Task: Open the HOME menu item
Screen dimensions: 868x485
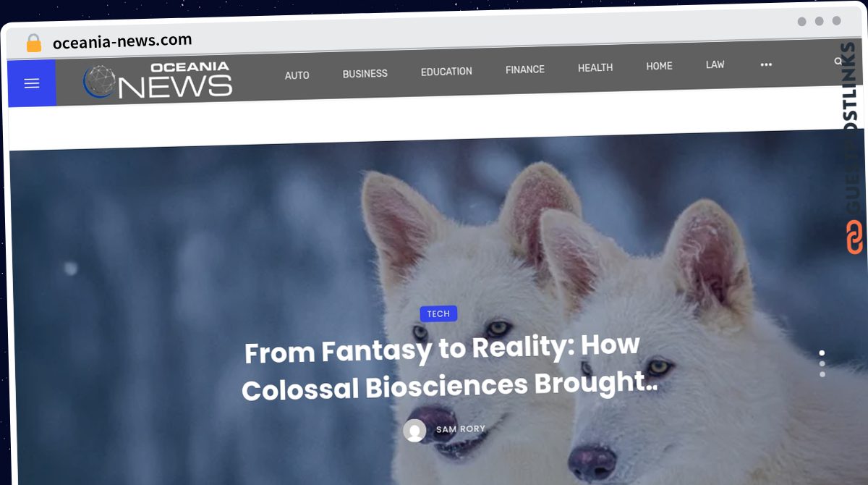Action: (659, 66)
